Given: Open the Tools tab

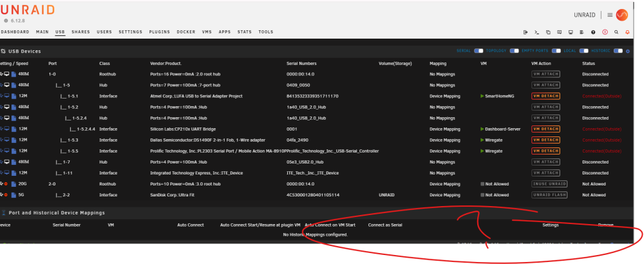Looking at the screenshot, I should pyautogui.click(x=266, y=32).
